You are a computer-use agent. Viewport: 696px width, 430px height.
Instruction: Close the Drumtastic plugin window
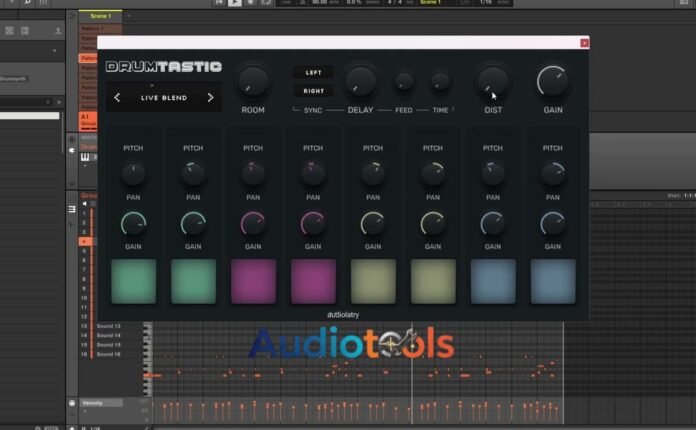[x=585, y=43]
